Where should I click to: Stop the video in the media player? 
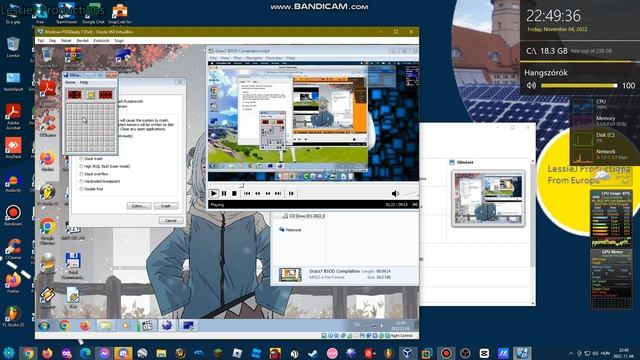pos(234,193)
